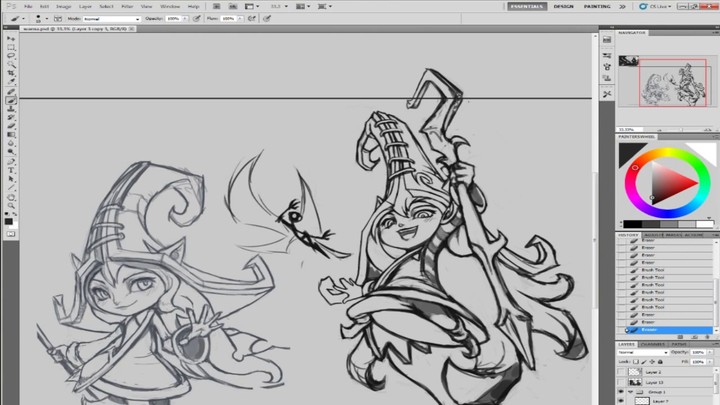Collapse the Group 1 folder arrow
This screenshot has height=405, width=720.
[x=630, y=392]
